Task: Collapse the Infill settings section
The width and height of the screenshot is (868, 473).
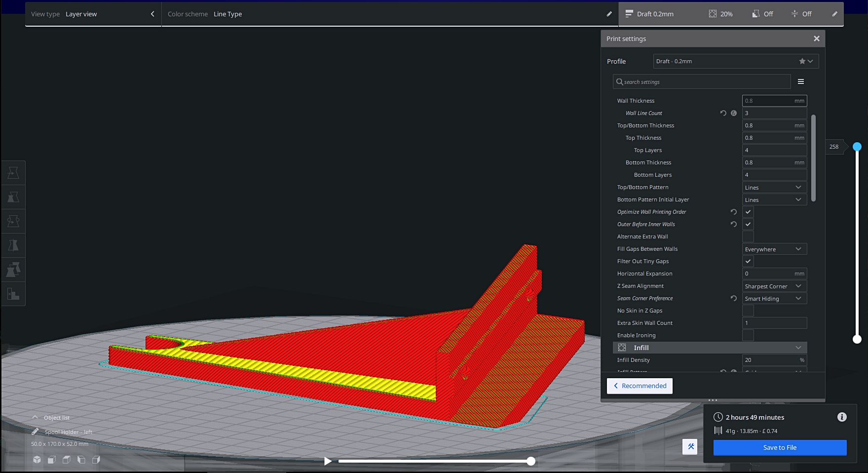Action: [710, 348]
